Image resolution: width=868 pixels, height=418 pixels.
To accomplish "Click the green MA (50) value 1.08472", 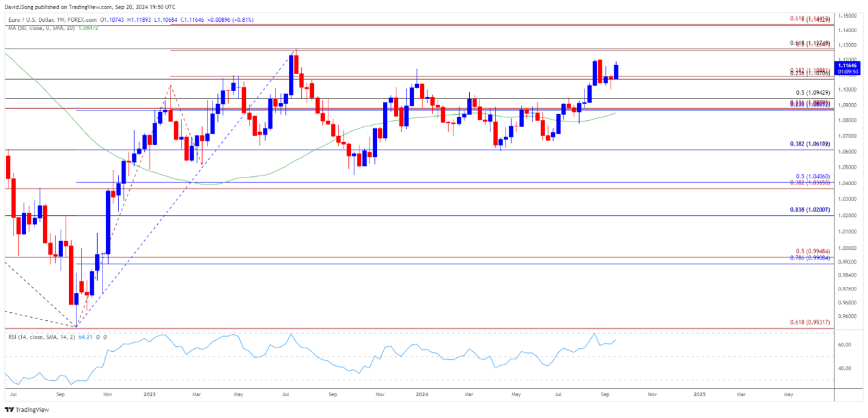I will pos(88,28).
